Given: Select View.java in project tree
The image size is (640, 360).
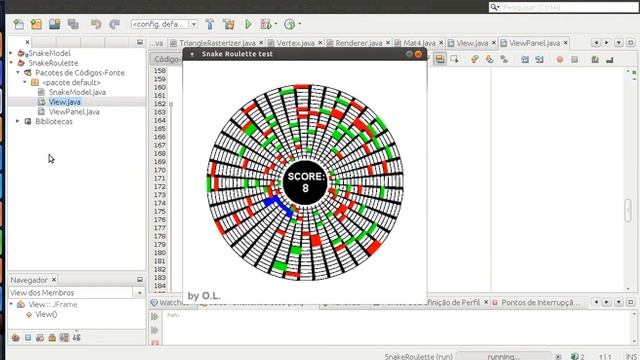Looking at the screenshot, I should [x=64, y=102].
